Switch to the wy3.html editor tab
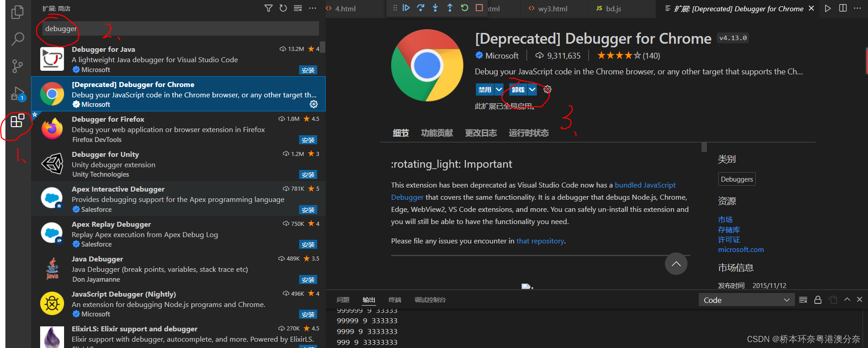 click(553, 9)
